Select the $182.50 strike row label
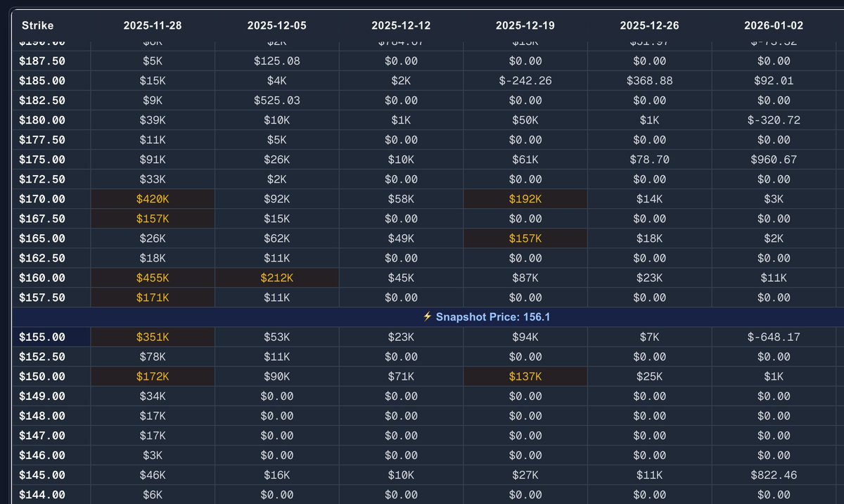844x504 pixels. 44,101
